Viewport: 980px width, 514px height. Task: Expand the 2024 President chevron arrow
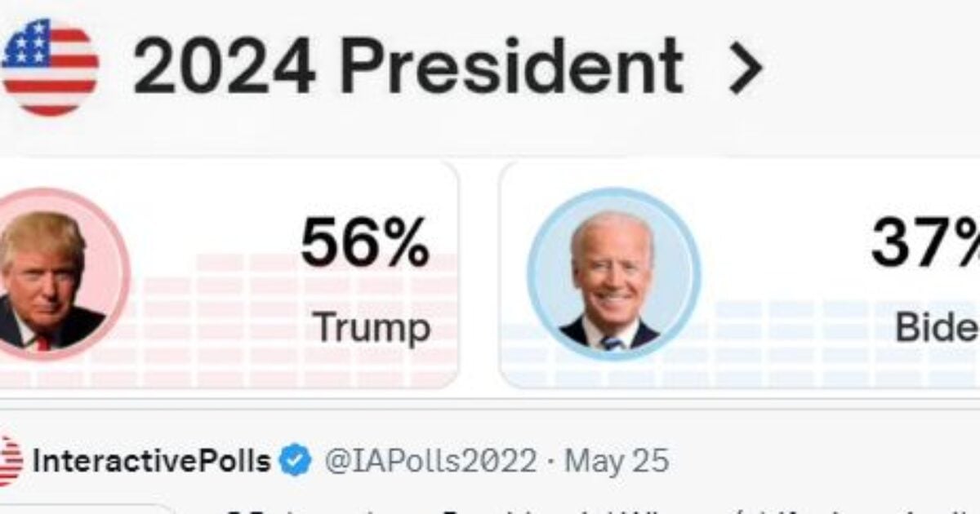744,69
